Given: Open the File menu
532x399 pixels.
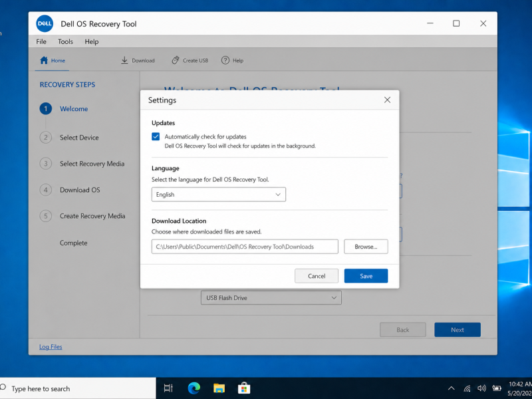Looking at the screenshot, I should point(41,42).
